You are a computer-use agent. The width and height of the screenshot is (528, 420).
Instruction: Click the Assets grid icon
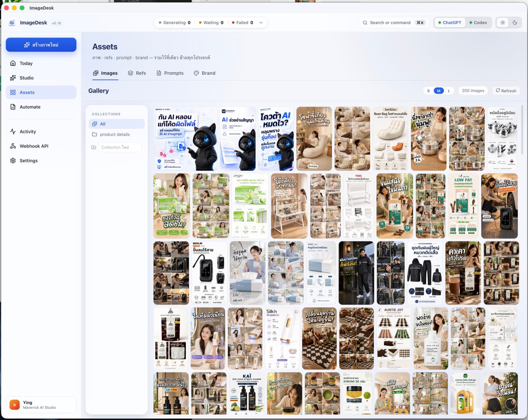[x=13, y=92]
